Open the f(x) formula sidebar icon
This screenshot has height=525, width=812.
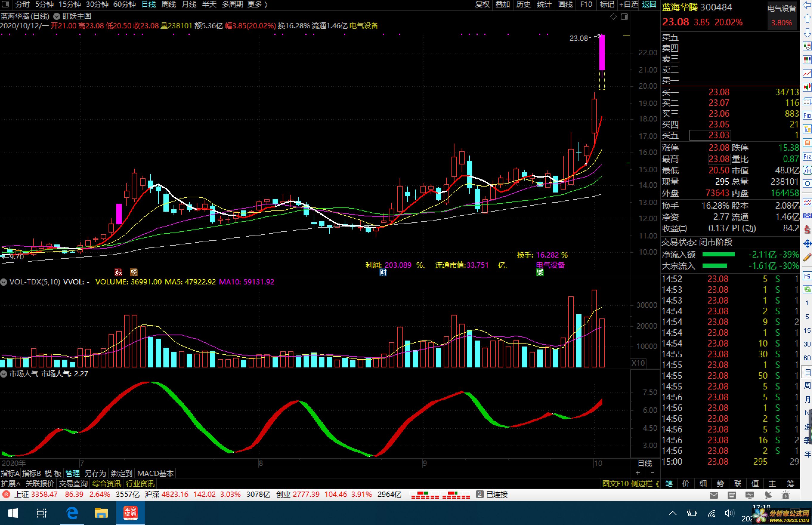coord(807,170)
